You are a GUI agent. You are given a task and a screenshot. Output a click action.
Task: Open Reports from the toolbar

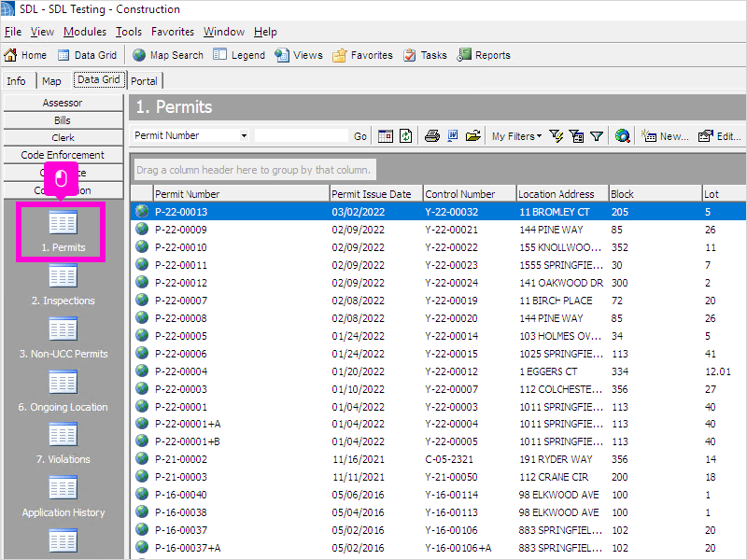click(x=484, y=55)
